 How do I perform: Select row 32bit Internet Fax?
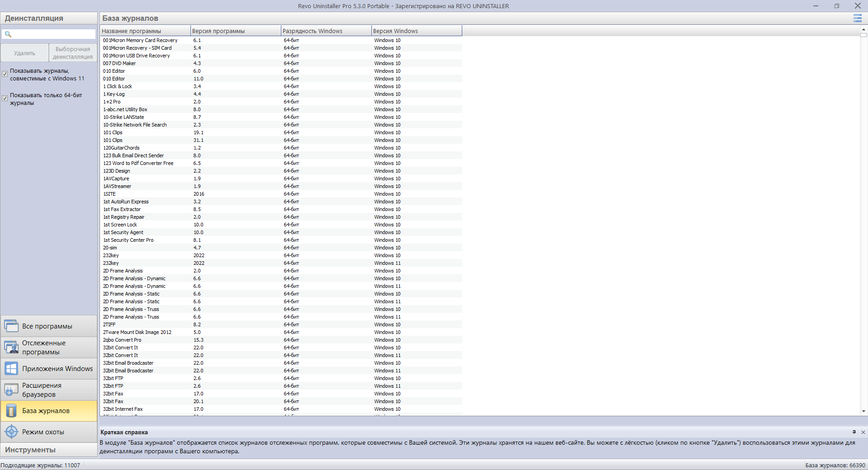click(x=281, y=409)
